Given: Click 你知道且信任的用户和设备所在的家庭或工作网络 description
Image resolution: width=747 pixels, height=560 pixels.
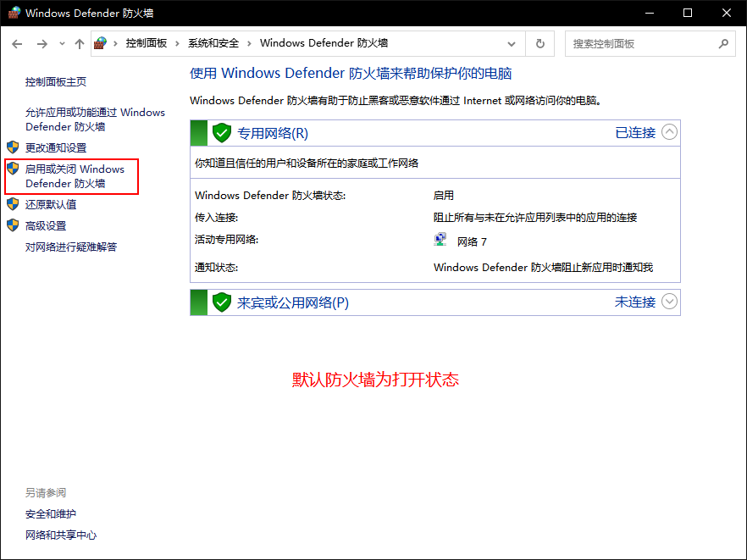Looking at the screenshot, I should pos(307,164).
